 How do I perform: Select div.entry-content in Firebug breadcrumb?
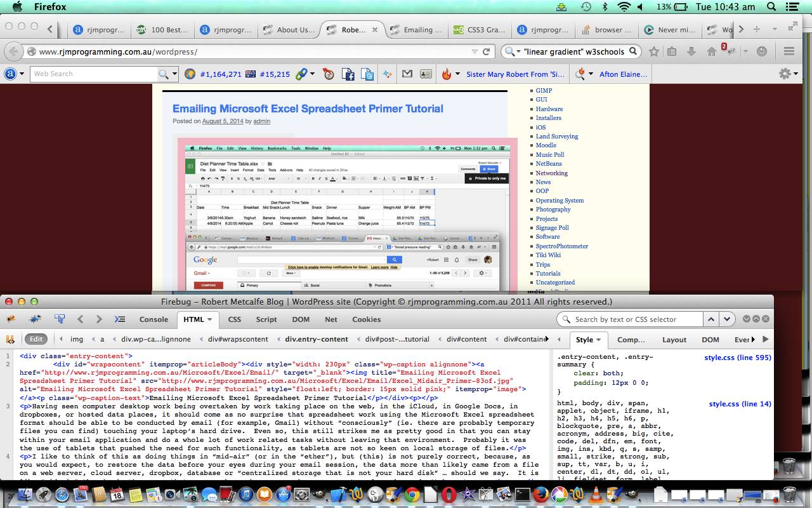317,339
